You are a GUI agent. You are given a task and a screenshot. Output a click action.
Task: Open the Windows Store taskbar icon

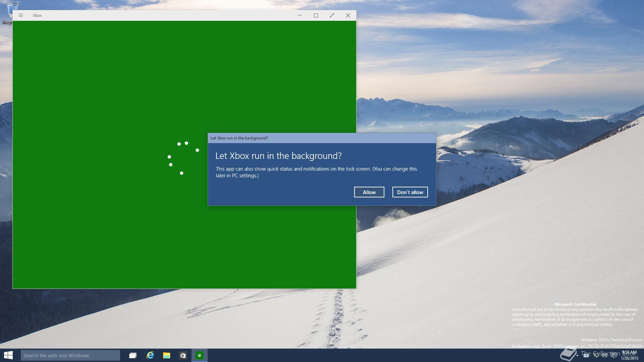tap(183, 355)
